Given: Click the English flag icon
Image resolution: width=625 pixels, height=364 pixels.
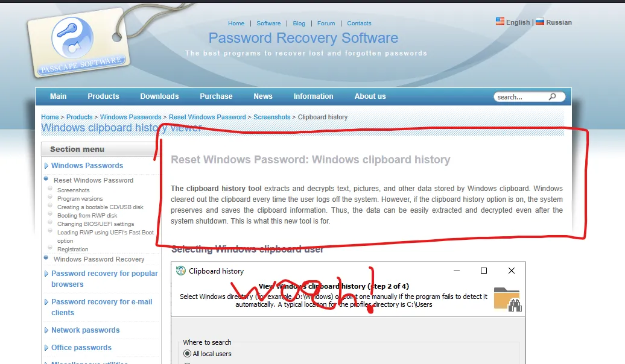Looking at the screenshot, I should 500,22.
